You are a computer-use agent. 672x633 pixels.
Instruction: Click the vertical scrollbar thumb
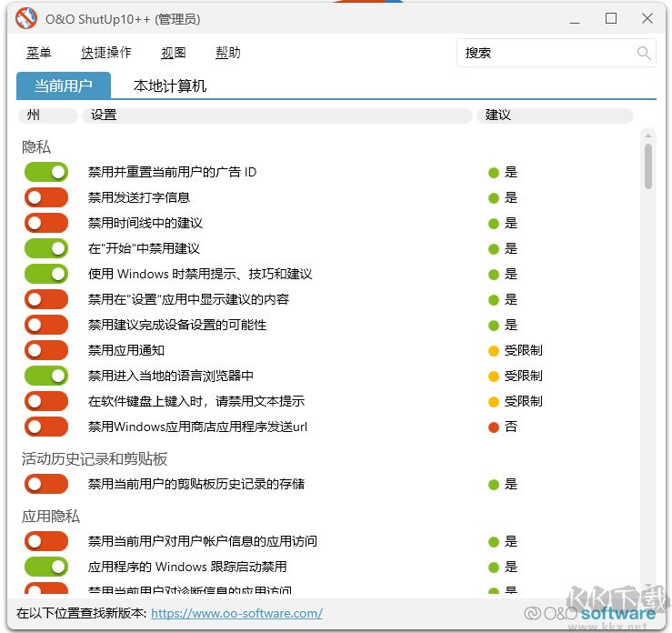(x=648, y=166)
